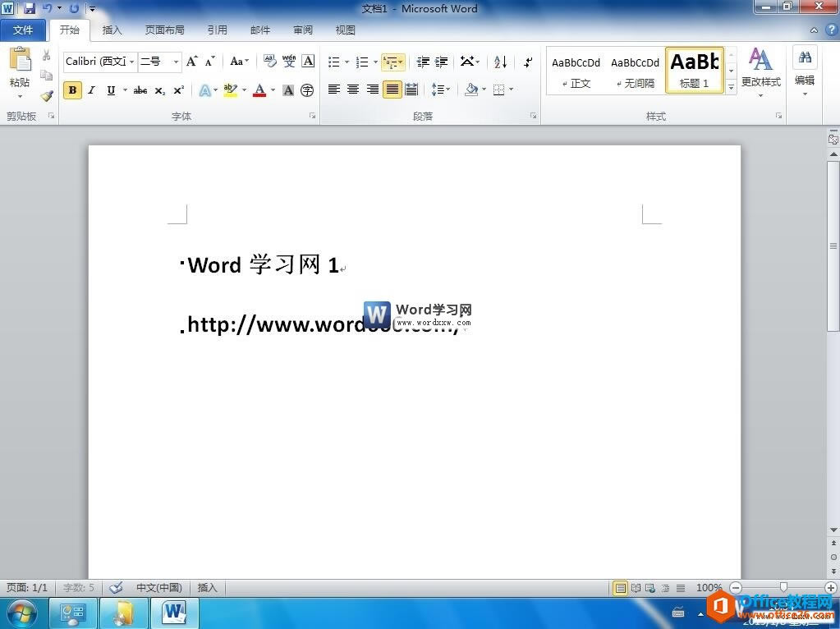Open the 文件 menu
This screenshot has width=840, height=629.
[24, 30]
